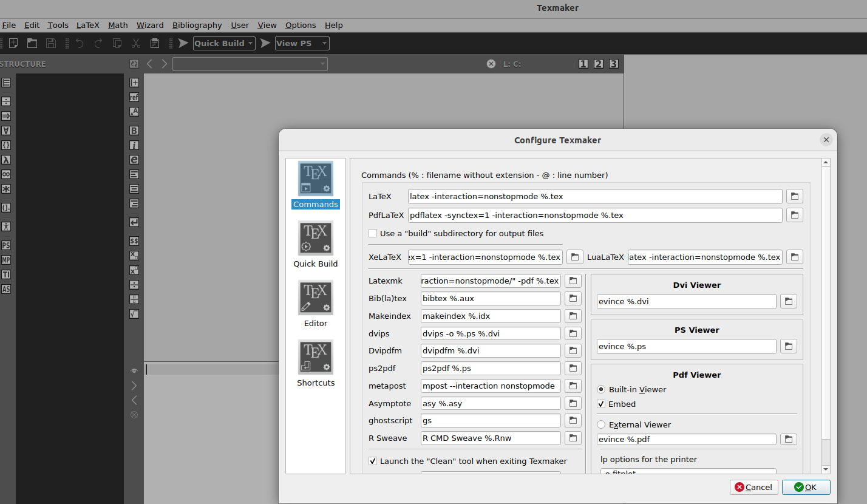Image resolution: width=867 pixels, height=504 pixels.
Task: Open the MP MetaPost commands panel
Action: pyautogui.click(x=6, y=260)
